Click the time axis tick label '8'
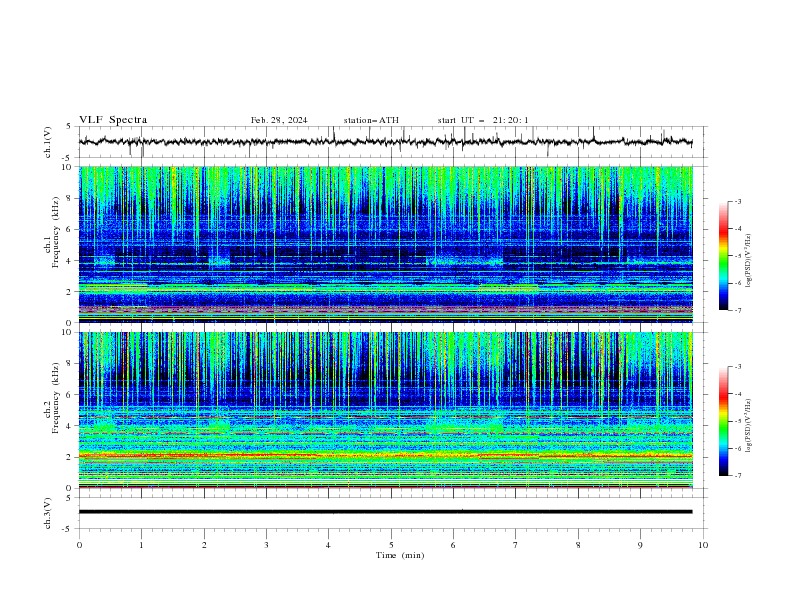Image resolution: width=792 pixels, height=612 pixels. pos(578,545)
